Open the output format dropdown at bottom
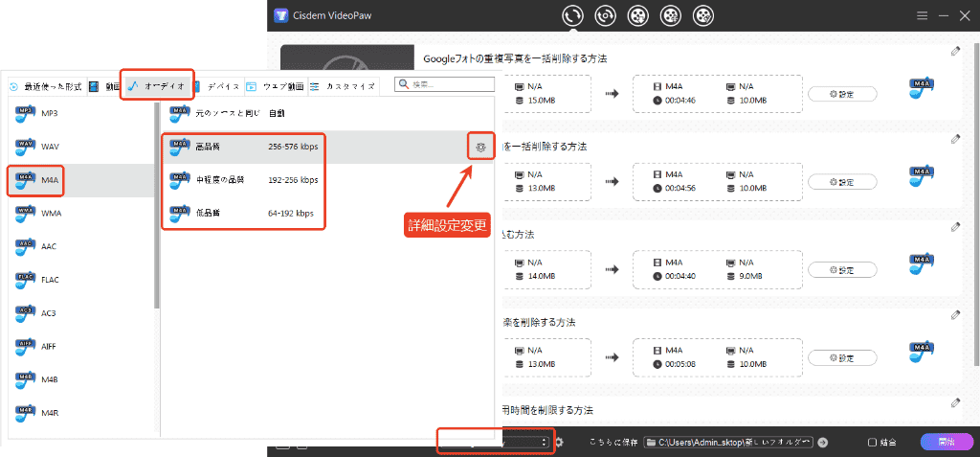The image size is (980, 457). point(495,442)
